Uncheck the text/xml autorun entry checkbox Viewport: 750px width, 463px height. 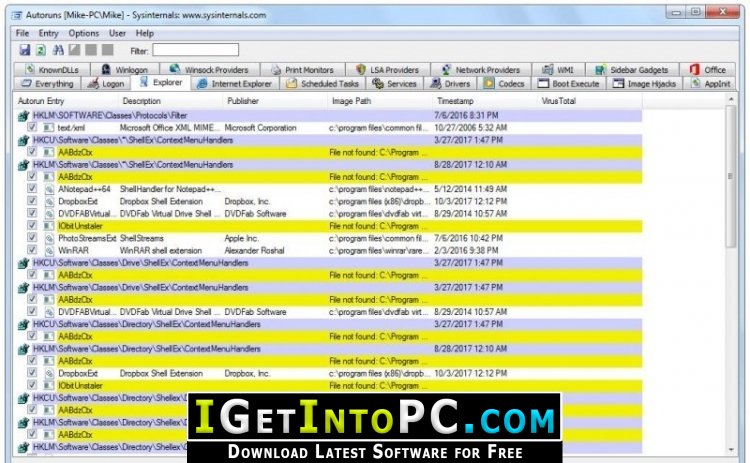(x=33, y=128)
